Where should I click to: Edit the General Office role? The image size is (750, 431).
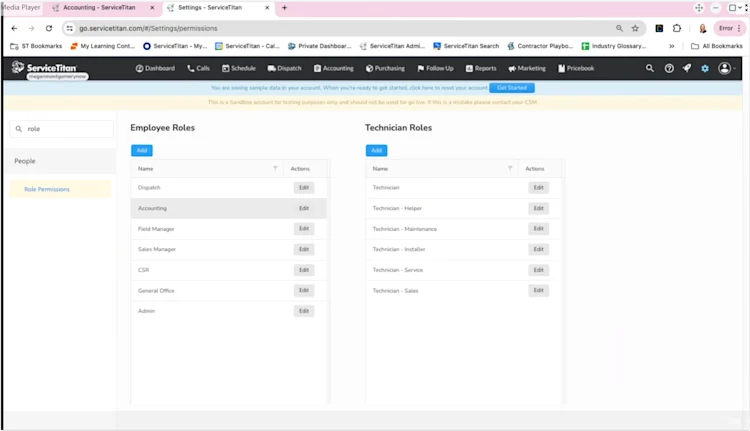(x=304, y=290)
